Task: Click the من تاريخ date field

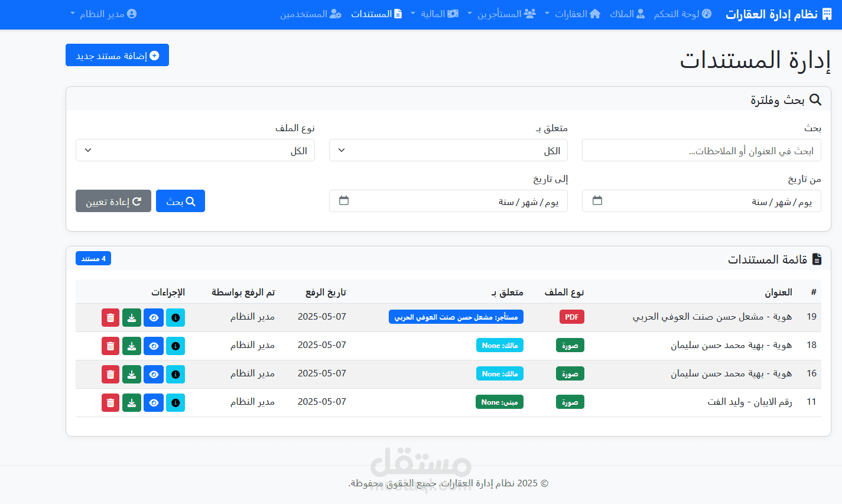Action: pyautogui.click(x=701, y=201)
